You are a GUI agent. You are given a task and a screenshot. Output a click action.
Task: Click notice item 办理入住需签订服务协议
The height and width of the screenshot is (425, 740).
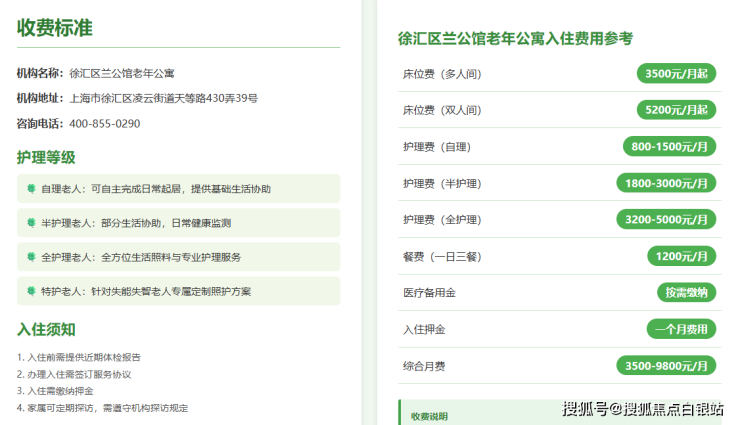(74, 374)
